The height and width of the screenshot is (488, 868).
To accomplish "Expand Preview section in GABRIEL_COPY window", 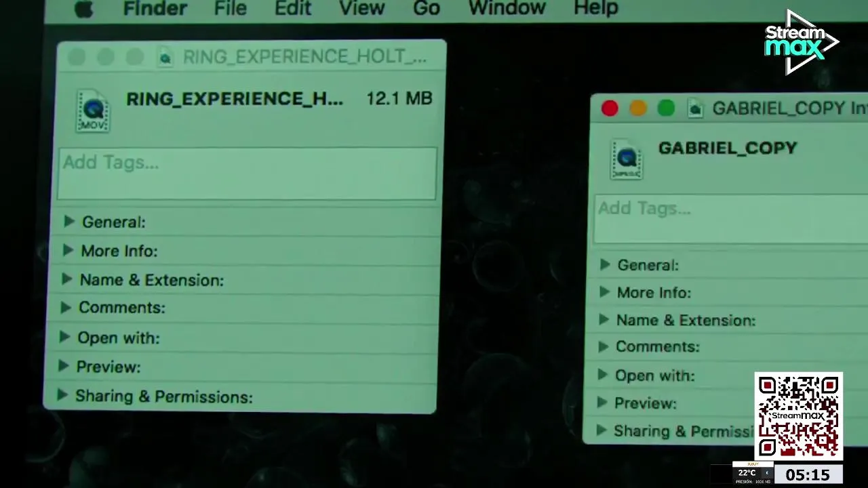I will coord(601,403).
